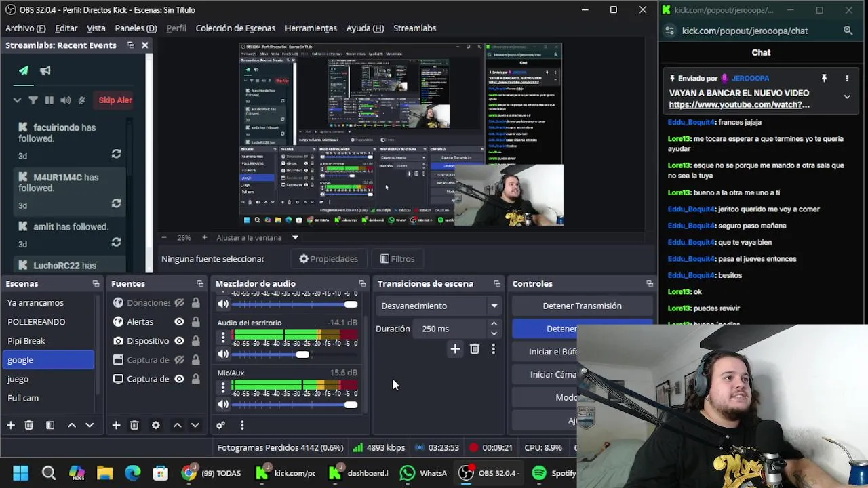868x488 pixels.
Task: Replay the M4UR1M4C follow alert
Action: [116, 203]
